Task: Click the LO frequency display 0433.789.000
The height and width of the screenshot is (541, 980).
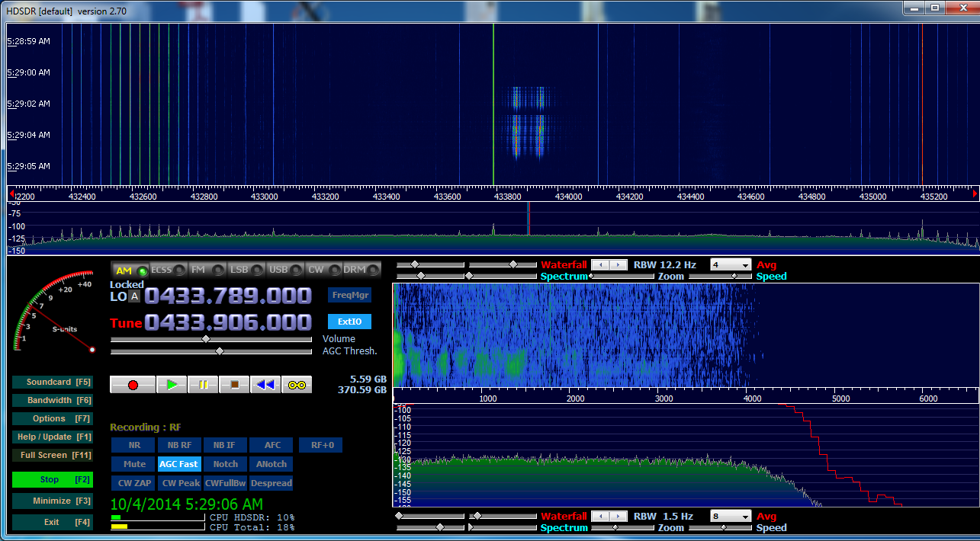Action: point(229,296)
